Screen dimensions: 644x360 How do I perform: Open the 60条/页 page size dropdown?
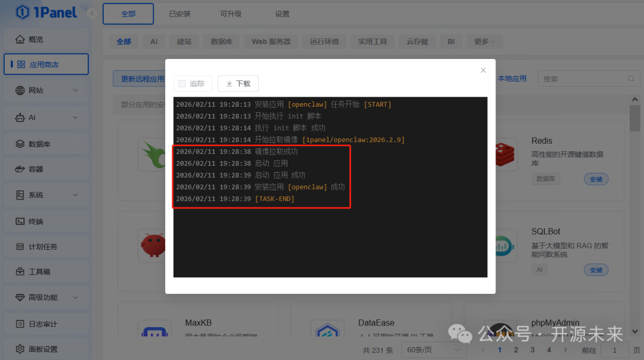(434, 349)
